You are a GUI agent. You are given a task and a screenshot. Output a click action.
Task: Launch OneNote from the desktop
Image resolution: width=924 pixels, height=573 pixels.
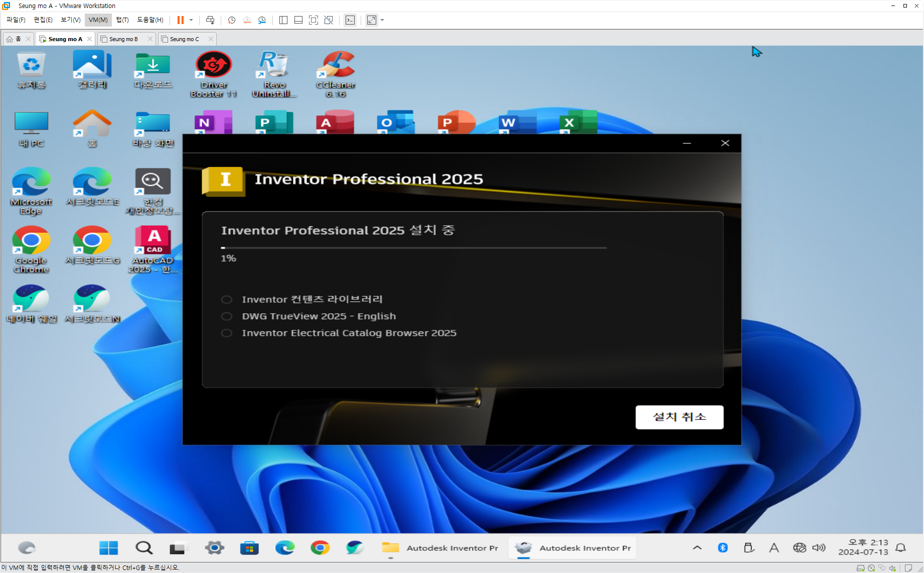pos(213,122)
